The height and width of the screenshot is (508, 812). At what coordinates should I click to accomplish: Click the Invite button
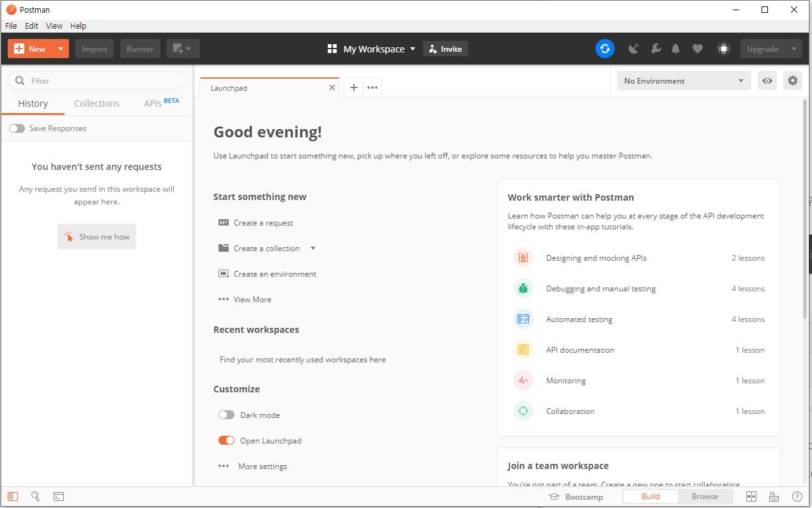tap(445, 49)
